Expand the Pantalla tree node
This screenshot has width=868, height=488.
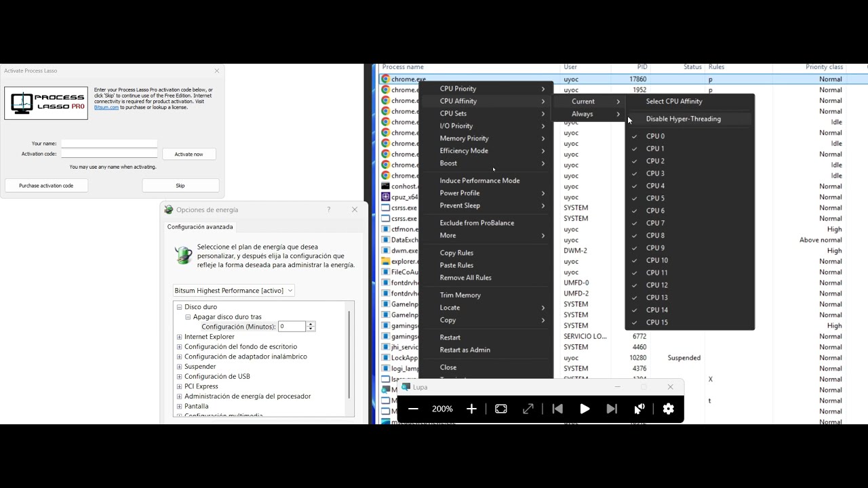[x=180, y=406]
